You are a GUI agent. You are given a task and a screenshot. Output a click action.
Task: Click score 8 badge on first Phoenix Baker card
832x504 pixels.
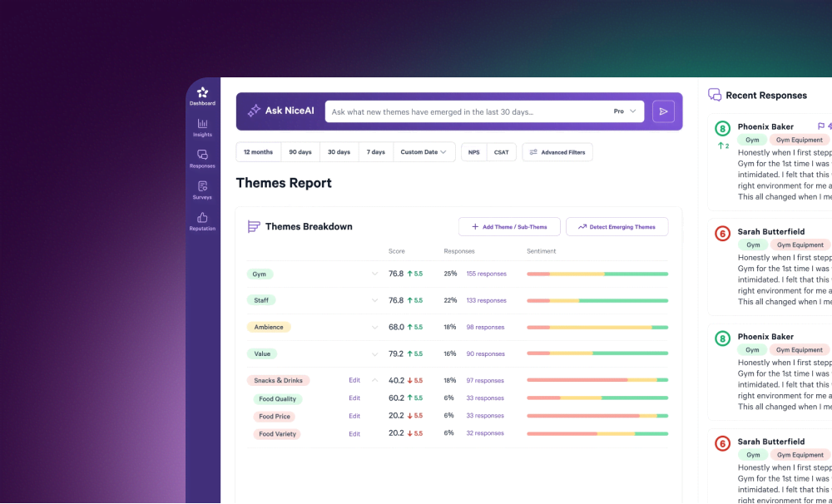[722, 128]
